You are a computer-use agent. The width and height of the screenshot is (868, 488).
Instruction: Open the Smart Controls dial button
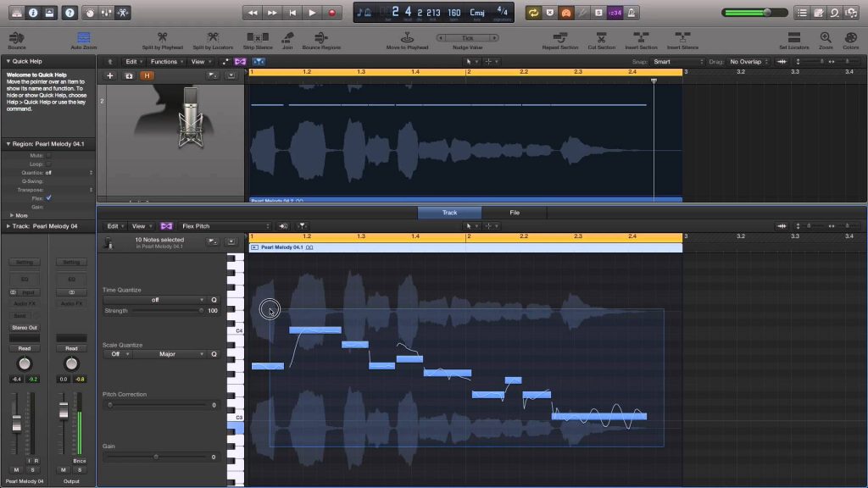coord(90,12)
